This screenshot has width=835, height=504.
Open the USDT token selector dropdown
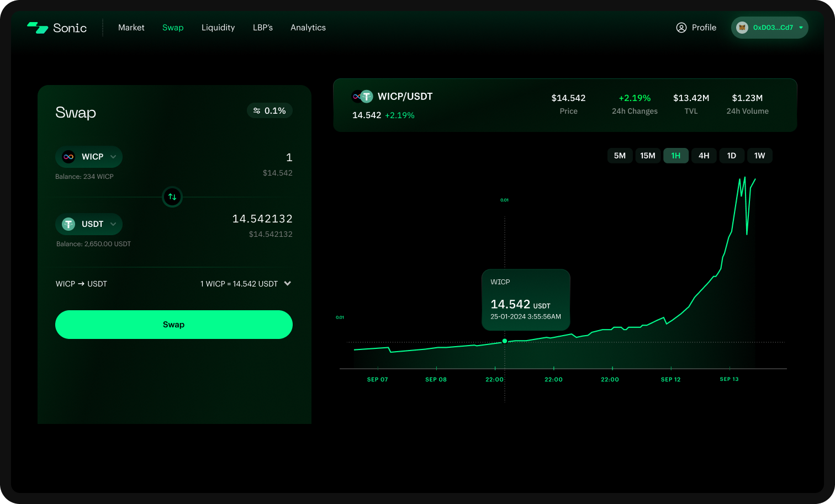[113, 224]
